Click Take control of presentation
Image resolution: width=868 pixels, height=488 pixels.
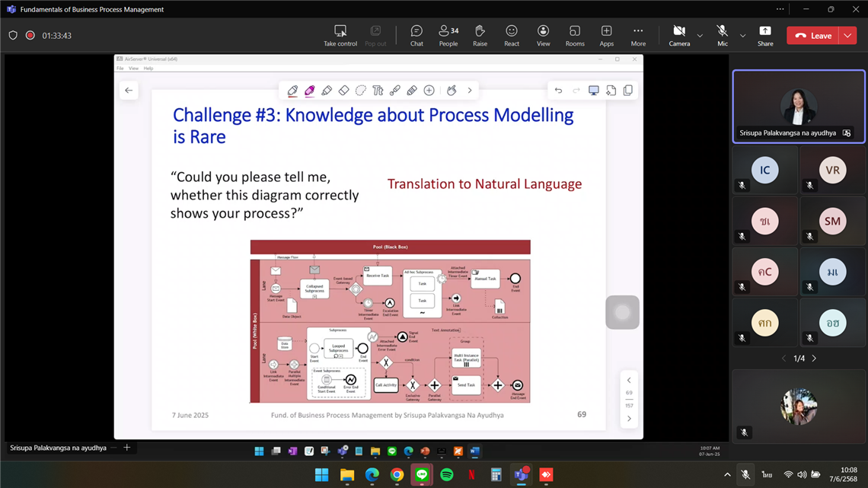[x=340, y=35]
